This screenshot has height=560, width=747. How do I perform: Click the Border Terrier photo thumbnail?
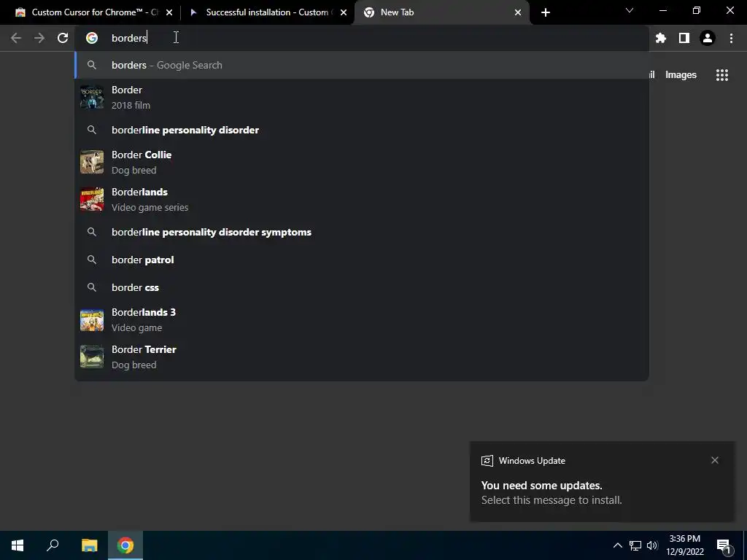click(92, 357)
